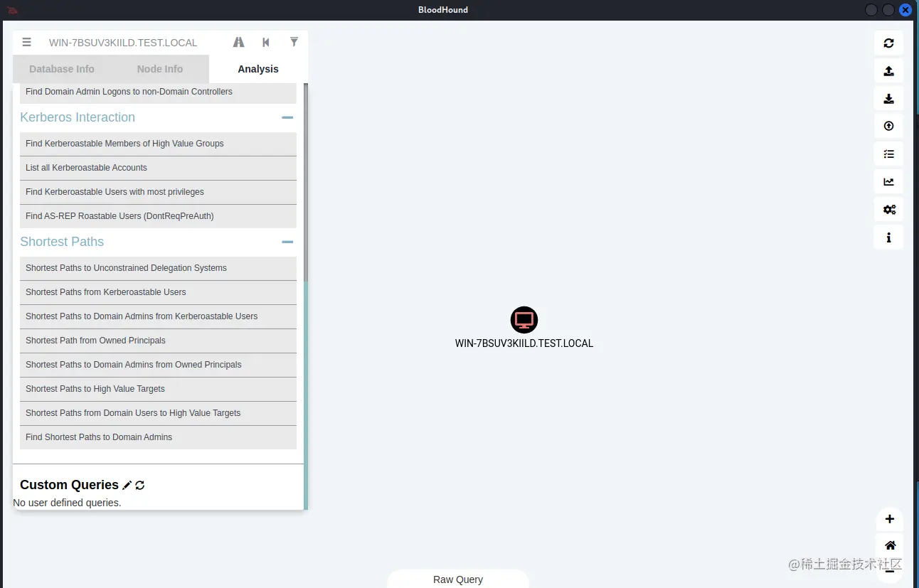The width and height of the screenshot is (919, 588).
Task: Close the BloodHound window
Action: click(905, 10)
